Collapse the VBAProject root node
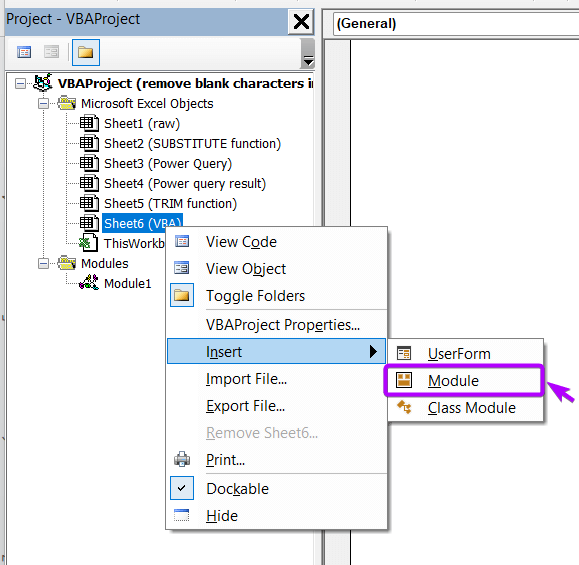The width and height of the screenshot is (579, 565). (x=20, y=83)
